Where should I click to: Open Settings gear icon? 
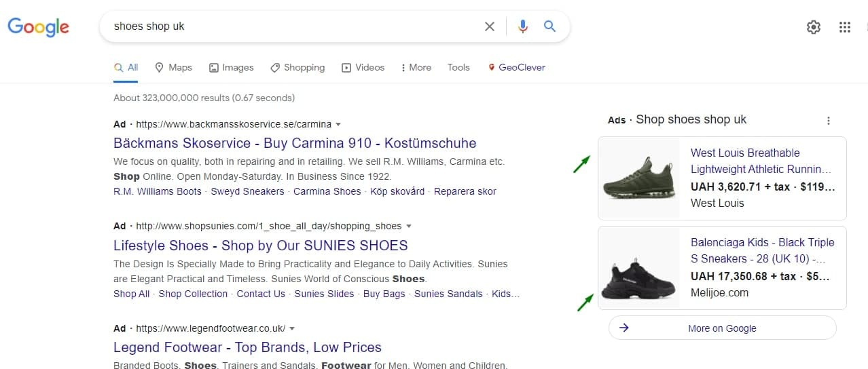(813, 27)
